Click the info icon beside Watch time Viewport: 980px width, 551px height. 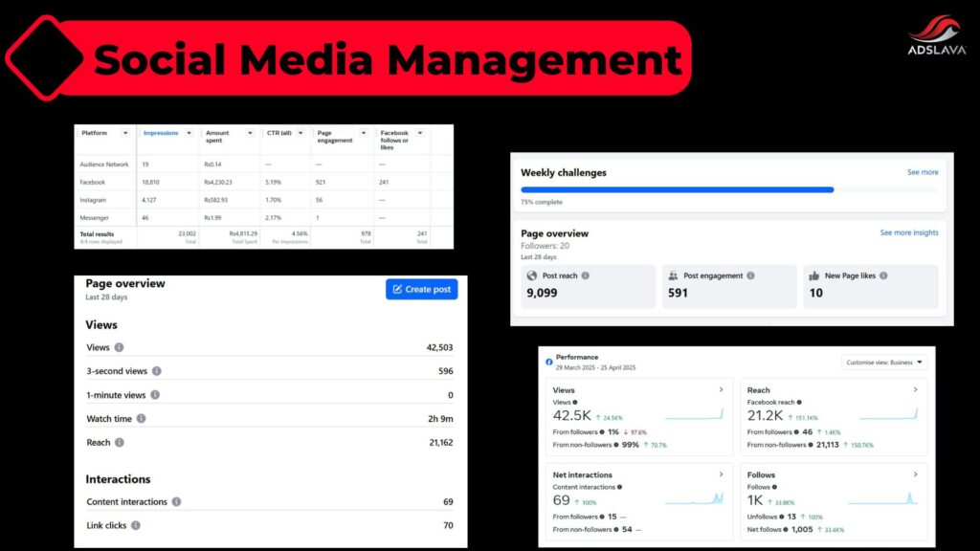click(141, 418)
